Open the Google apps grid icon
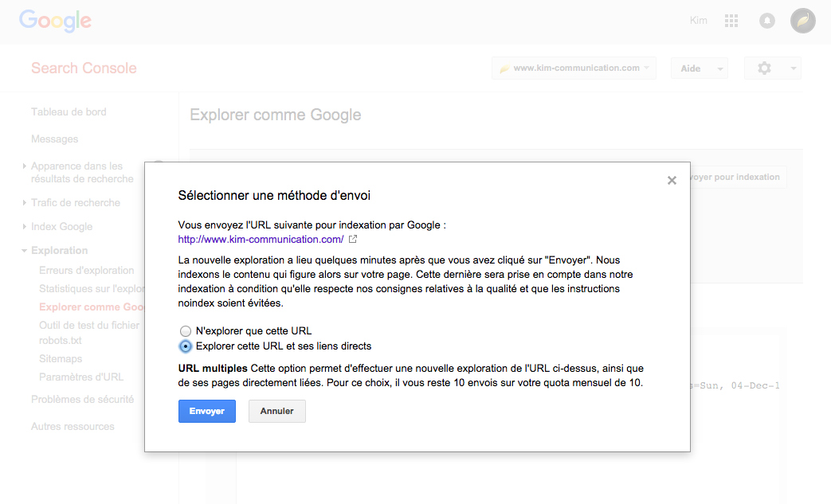The height and width of the screenshot is (504, 831). [731, 21]
